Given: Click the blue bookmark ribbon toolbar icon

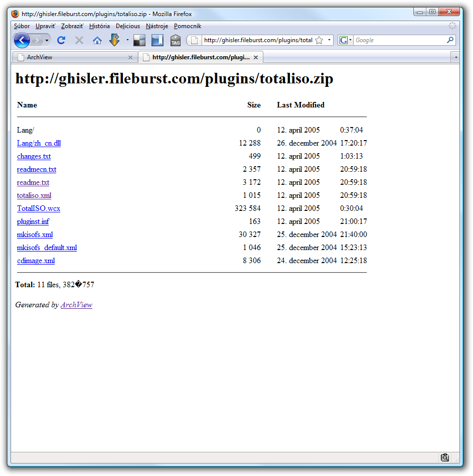Looking at the screenshot, I should 157,40.
